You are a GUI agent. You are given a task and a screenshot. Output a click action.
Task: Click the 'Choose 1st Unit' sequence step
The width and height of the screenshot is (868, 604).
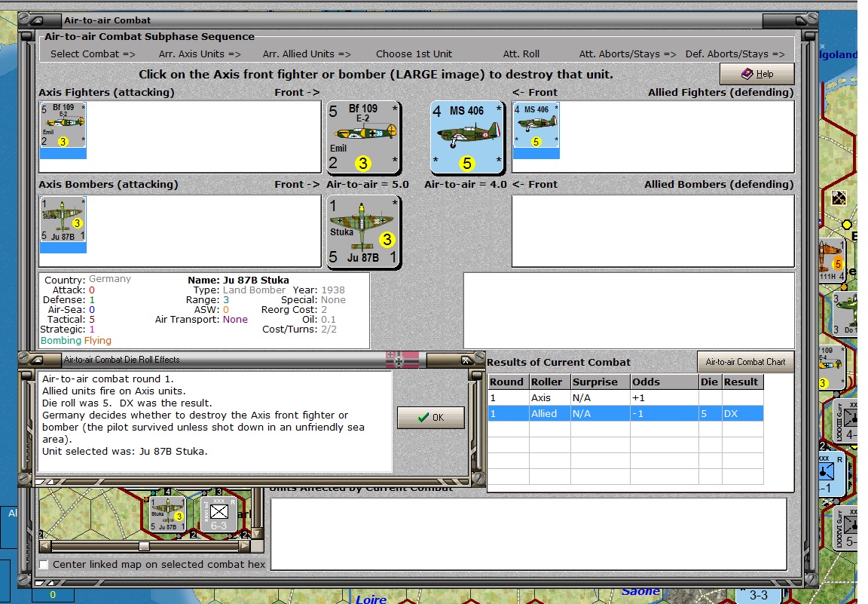tap(414, 54)
